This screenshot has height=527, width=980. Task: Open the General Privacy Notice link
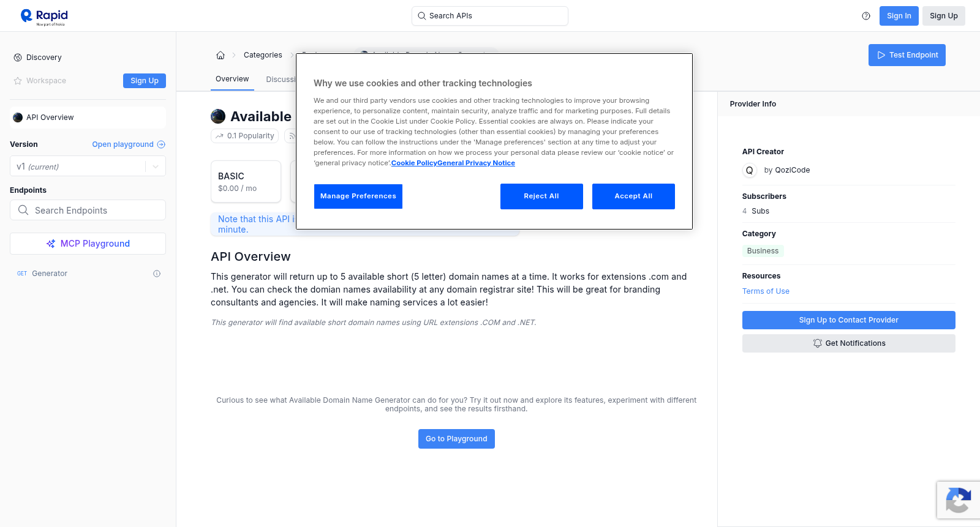[x=476, y=163]
